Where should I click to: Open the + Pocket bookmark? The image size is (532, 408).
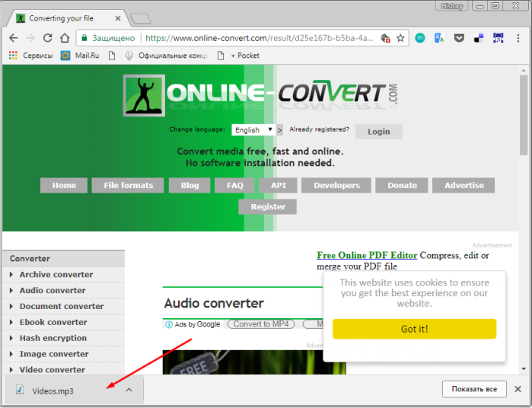point(238,56)
